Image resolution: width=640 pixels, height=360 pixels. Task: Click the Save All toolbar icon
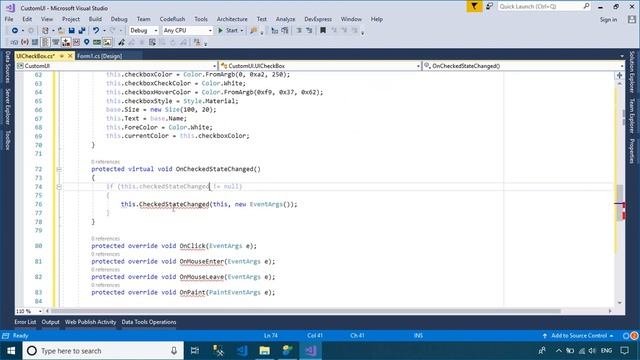[82, 31]
